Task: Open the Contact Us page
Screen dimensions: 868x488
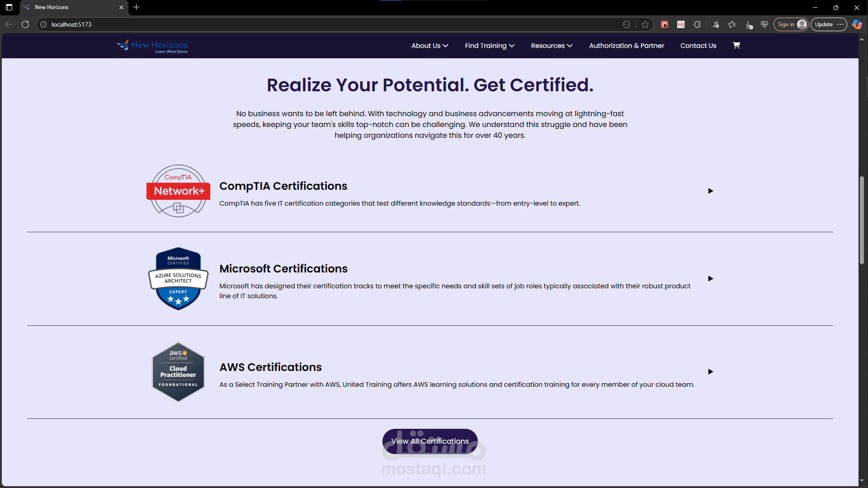Action: (698, 46)
